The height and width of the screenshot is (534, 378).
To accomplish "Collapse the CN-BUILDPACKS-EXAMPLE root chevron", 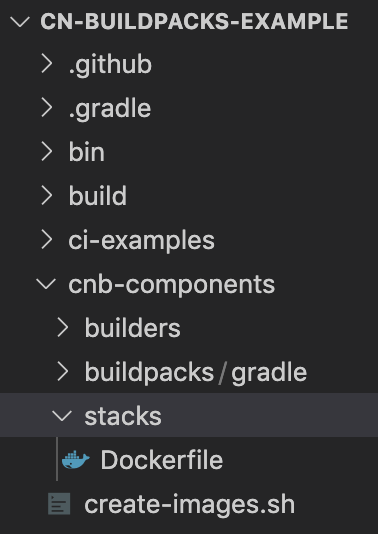I will (x=20, y=21).
